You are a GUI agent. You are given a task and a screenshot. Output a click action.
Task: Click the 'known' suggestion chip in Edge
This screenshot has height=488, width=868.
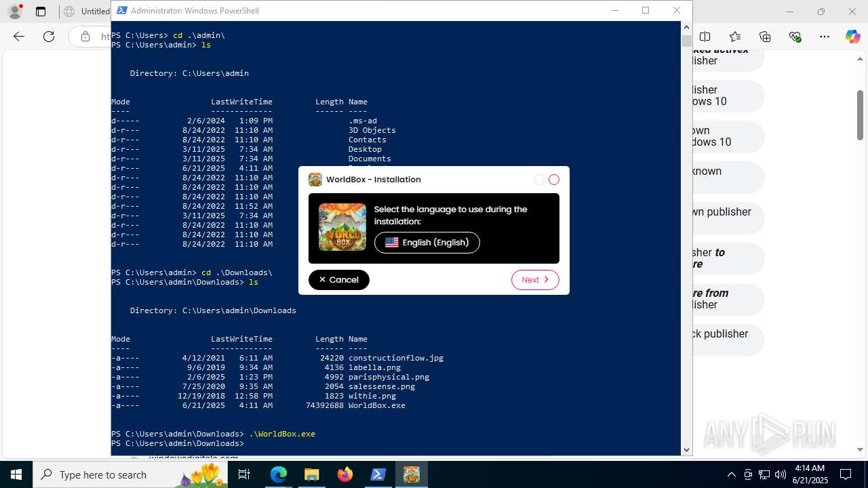(x=728, y=178)
